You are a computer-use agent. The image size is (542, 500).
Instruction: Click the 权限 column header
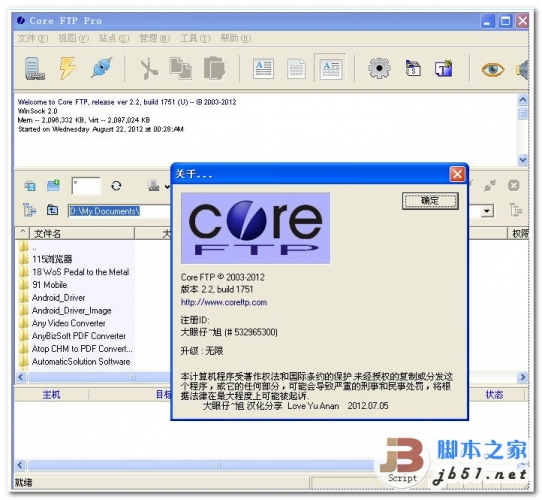tap(518, 234)
